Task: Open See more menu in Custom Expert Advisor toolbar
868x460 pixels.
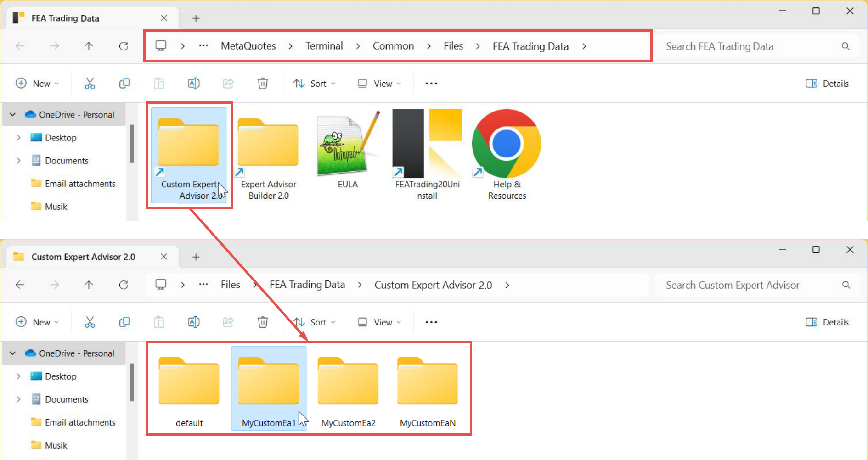Action: click(431, 322)
